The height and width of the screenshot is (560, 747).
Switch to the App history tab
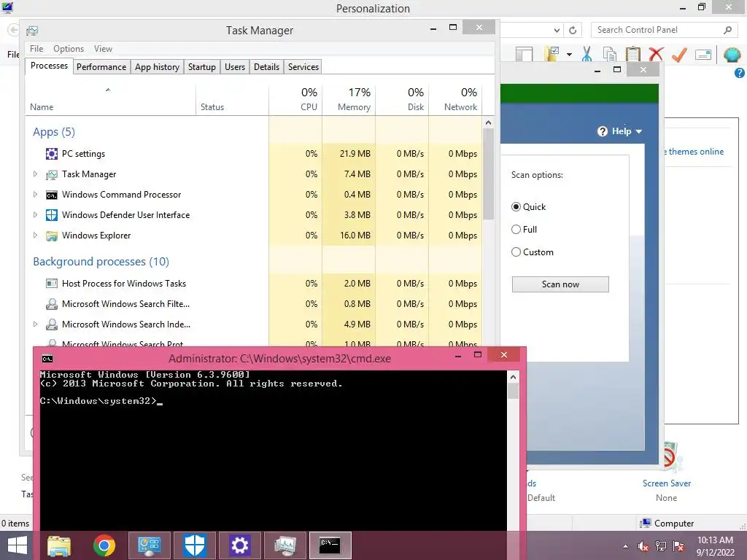(157, 67)
